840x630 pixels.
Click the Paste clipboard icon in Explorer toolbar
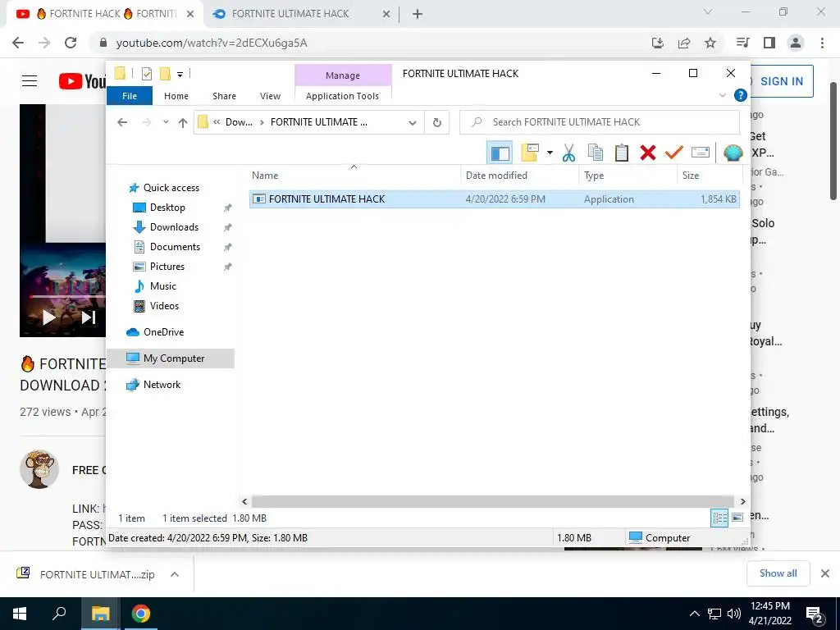click(x=622, y=153)
